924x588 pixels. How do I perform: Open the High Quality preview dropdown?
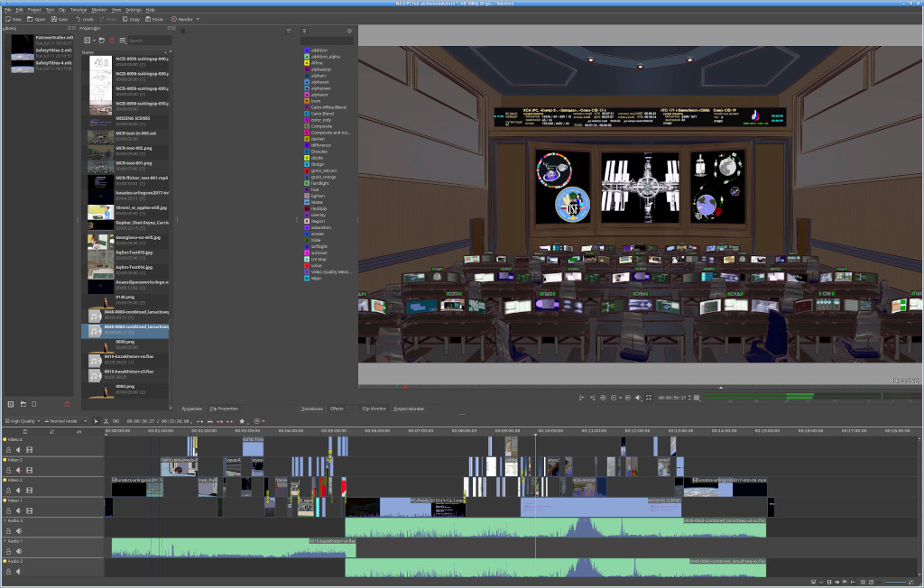click(22, 421)
